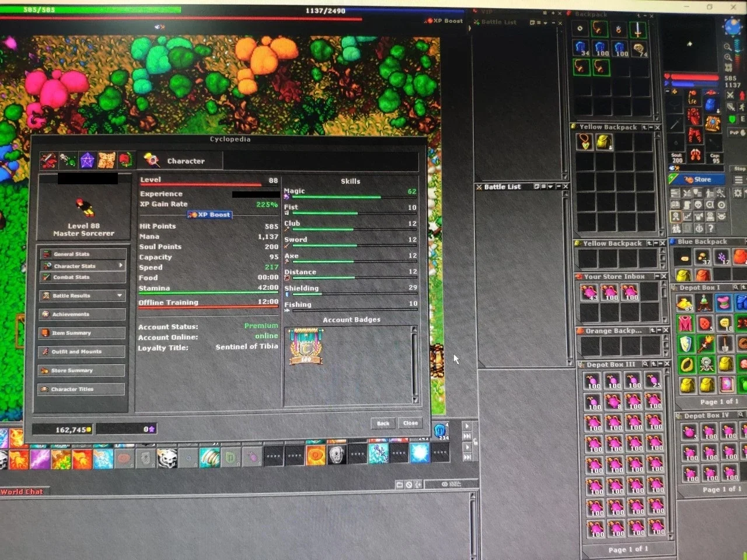Open General Stats section
This screenshot has height=560, width=747.
click(82, 254)
